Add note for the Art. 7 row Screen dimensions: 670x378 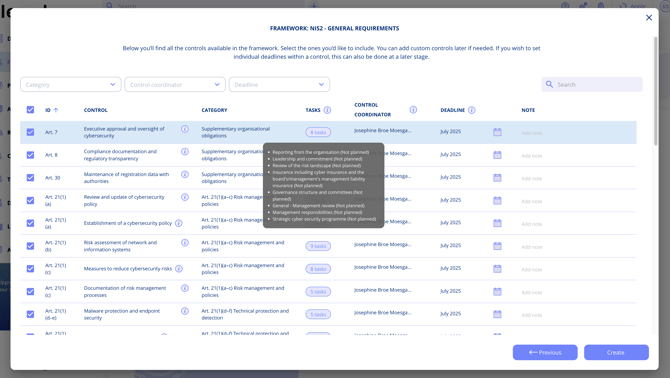(x=532, y=133)
